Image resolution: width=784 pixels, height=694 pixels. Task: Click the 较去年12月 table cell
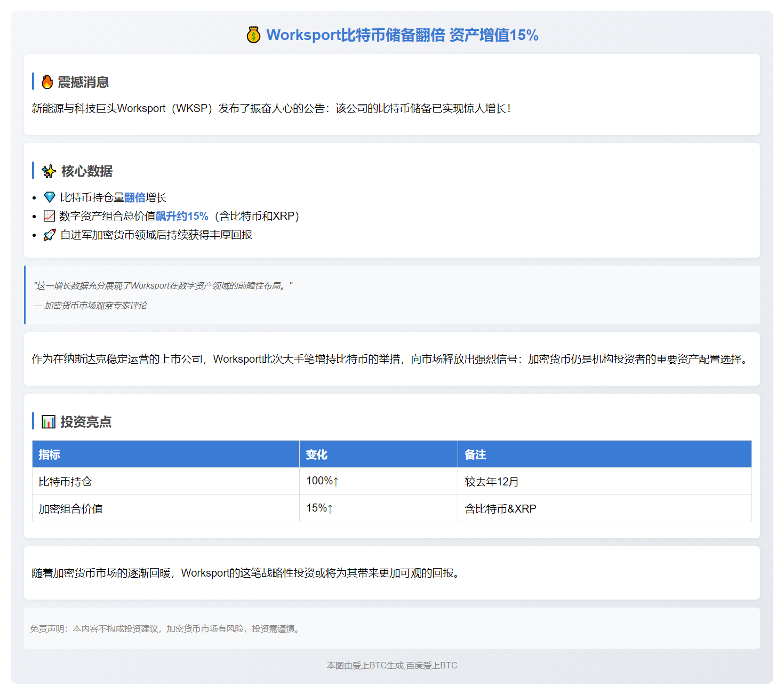tap(605, 481)
